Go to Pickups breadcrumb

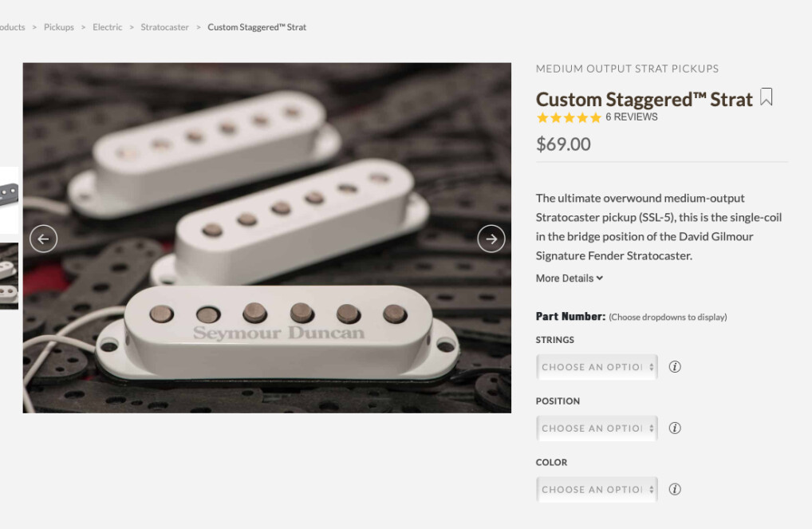click(59, 27)
